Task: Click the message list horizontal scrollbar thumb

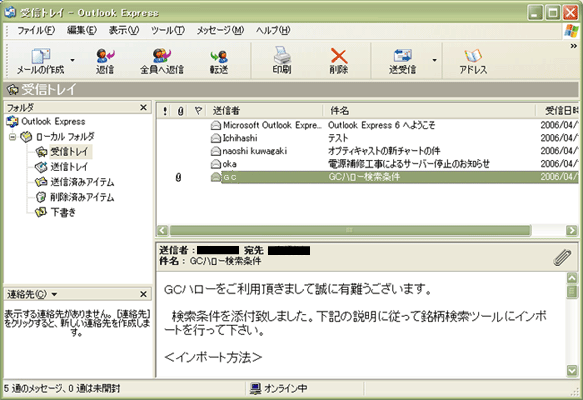Action: point(350,230)
